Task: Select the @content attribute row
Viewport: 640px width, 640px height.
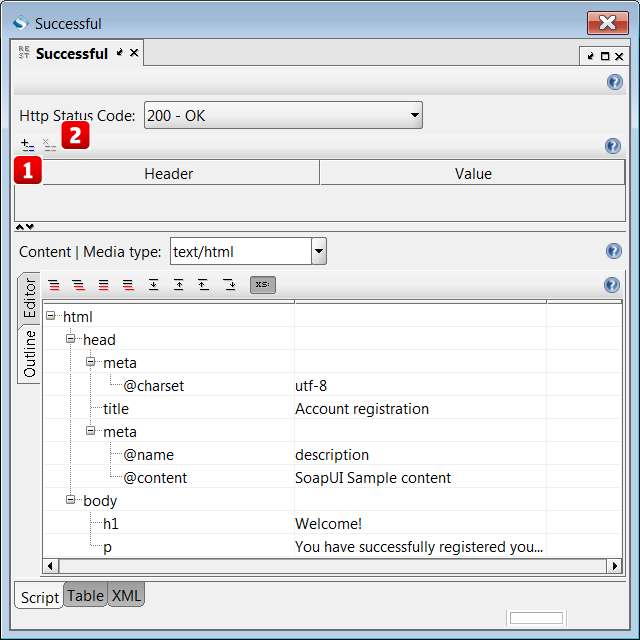Action: pos(155,478)
